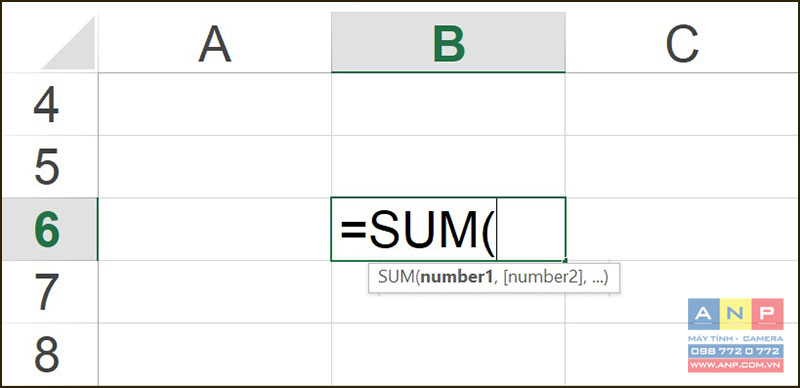Click the Select All corner triangle
The height and width of the screenshot is (388, 800).
click(69, 43)
